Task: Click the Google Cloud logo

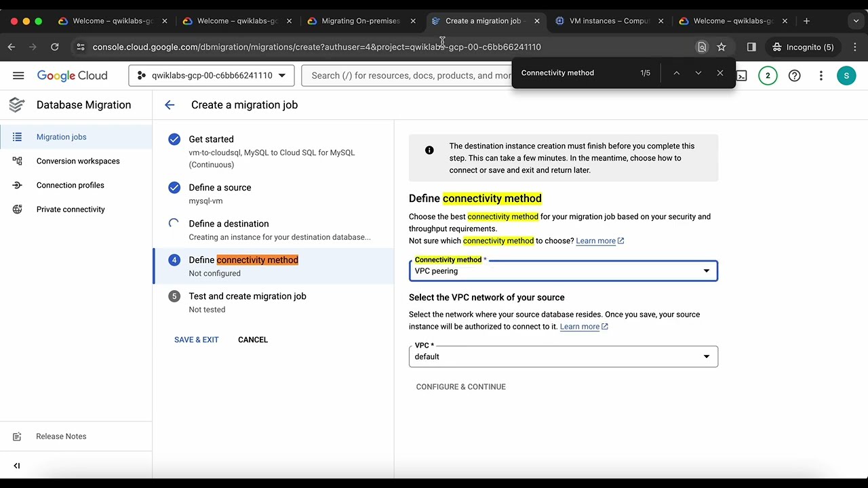Action: (72, 75)
